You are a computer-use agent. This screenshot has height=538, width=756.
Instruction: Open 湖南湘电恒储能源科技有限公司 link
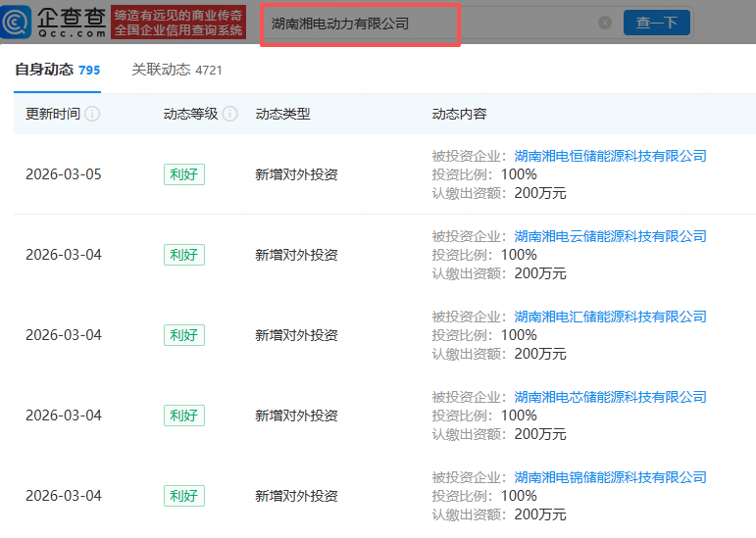pyautogui.click(x=610, y=156)
